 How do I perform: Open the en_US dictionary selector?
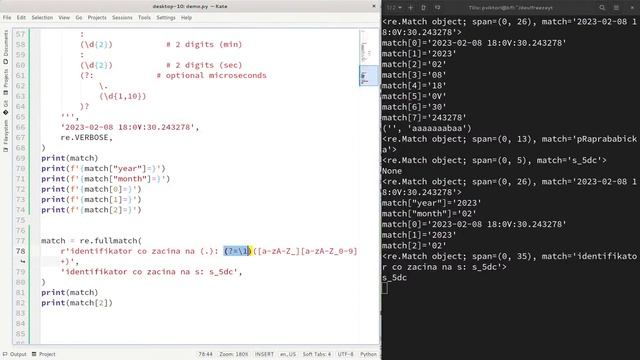288,354
